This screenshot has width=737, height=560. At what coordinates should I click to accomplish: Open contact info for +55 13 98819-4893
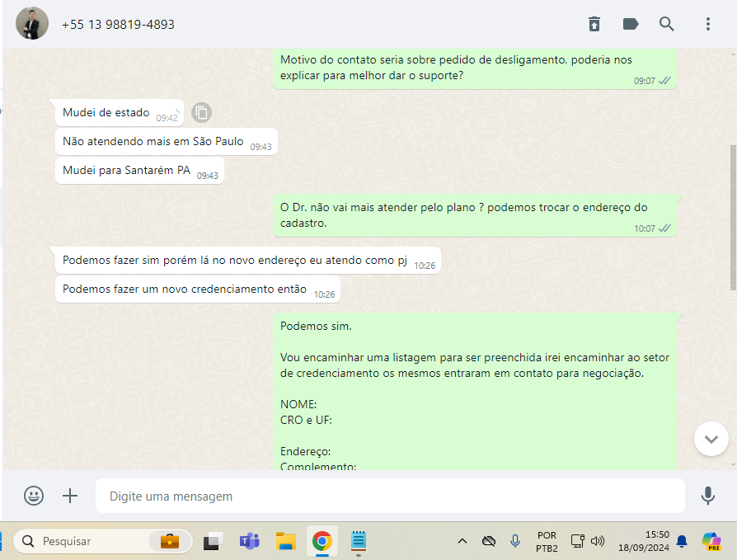118,25
